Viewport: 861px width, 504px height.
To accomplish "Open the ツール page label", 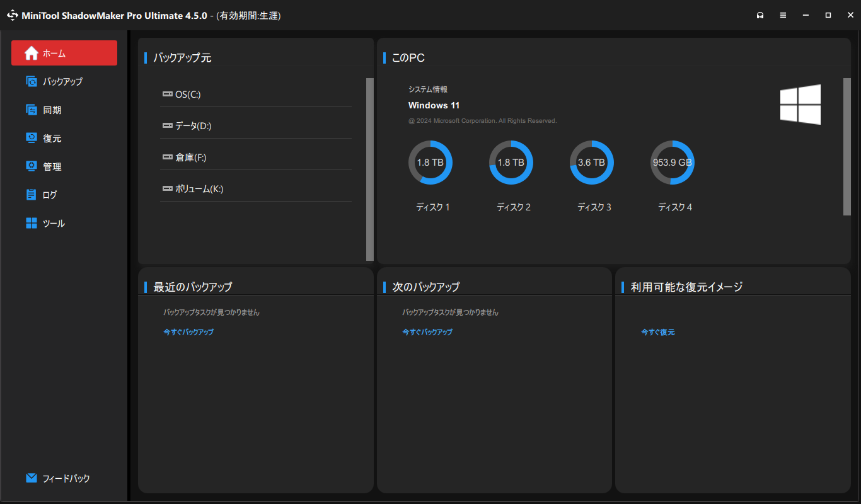I will pyautogui.click(x=54, y=224).
